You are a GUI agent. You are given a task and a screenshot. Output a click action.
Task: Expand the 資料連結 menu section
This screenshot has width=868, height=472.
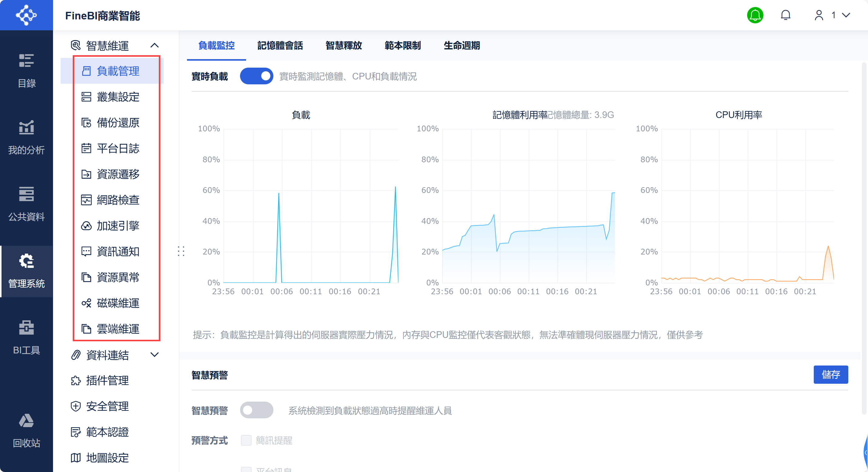pos(155,355)
